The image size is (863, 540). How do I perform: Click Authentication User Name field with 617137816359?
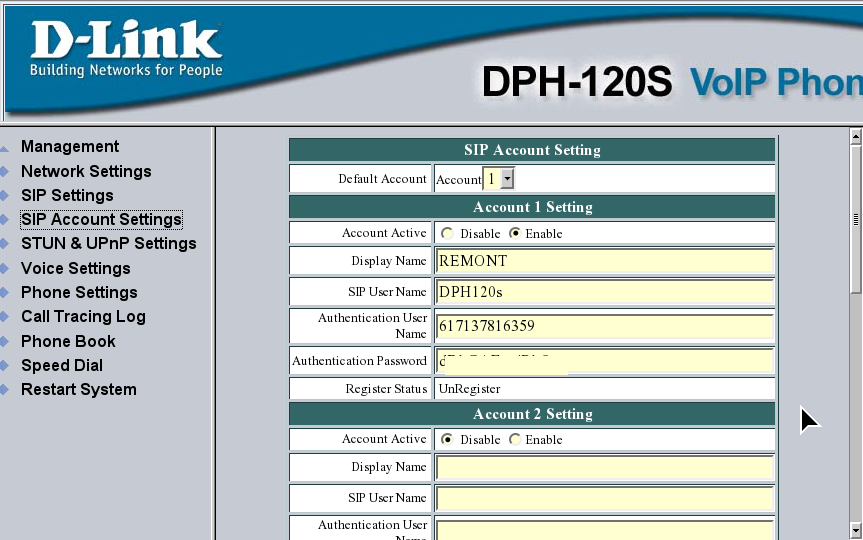click(x=605, y=326)
